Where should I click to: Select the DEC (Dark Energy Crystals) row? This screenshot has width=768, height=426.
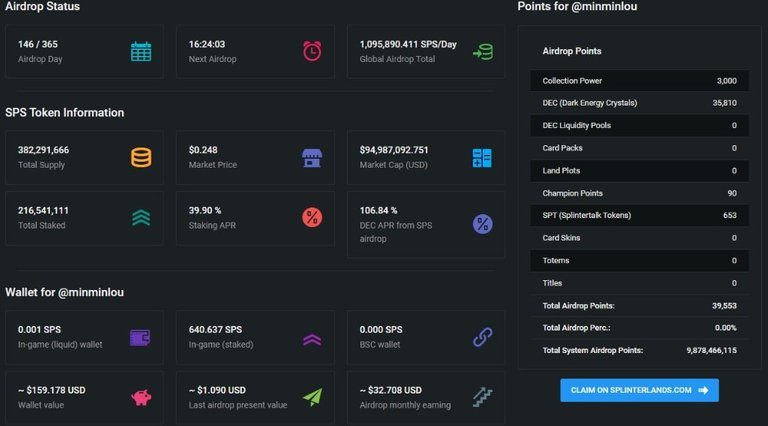(x=639, y=103)
